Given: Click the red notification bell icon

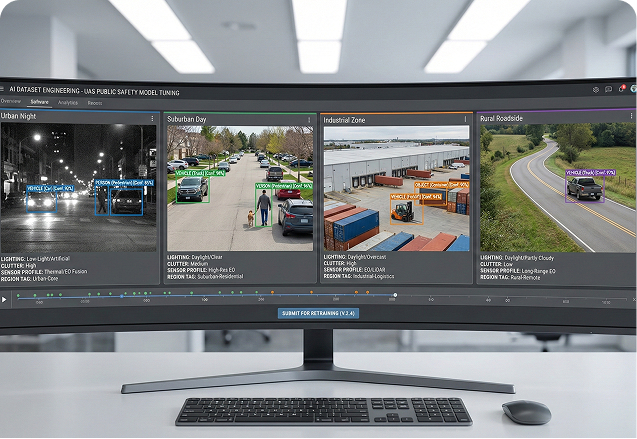Looking at the screenshot, I should tap(622, 88).
